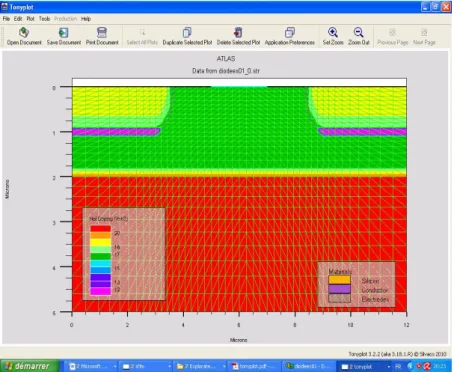Image resolution: width=454 pixels, height=372 pixels.
Task: Click the purple conductor region on left
Action: [x=116, y=132]
